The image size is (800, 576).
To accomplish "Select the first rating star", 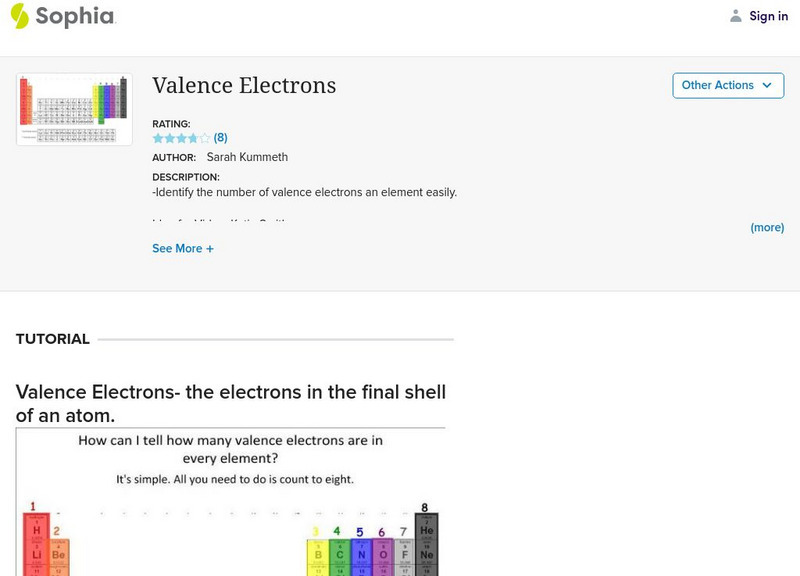I will (x=156, y=136).
